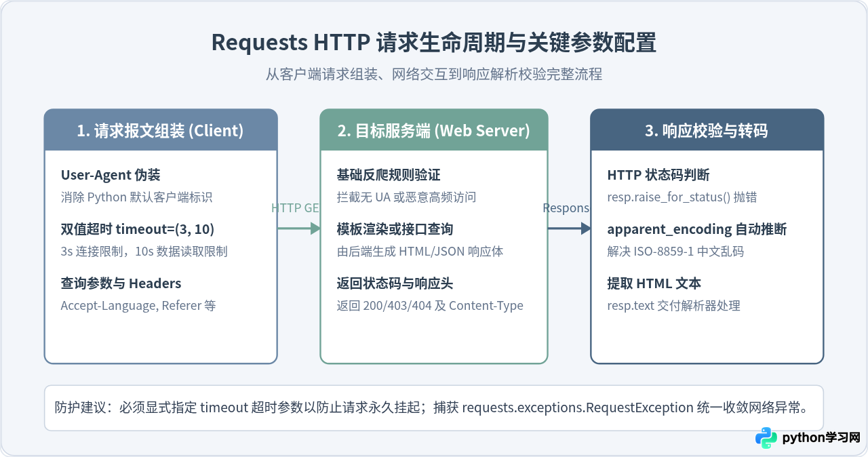This screenshot has width=868, height=457.
Task: Click the text '返回 200/403/404 及 Content-Type'
Action: tap(430, 306)
